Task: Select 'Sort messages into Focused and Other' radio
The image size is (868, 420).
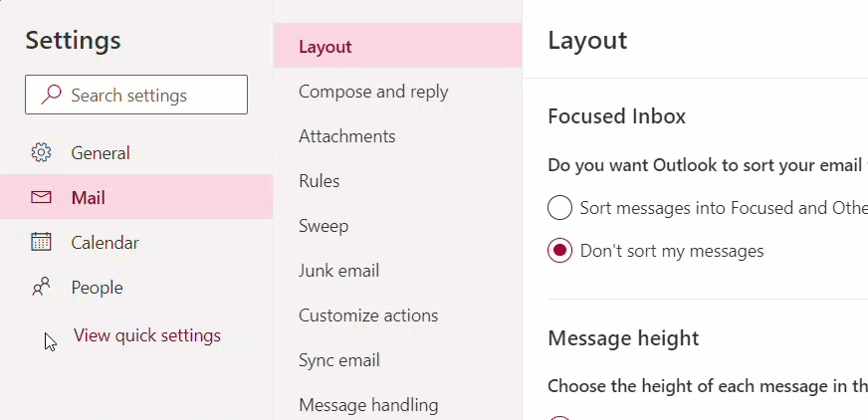Action: [x=559, y=207]
